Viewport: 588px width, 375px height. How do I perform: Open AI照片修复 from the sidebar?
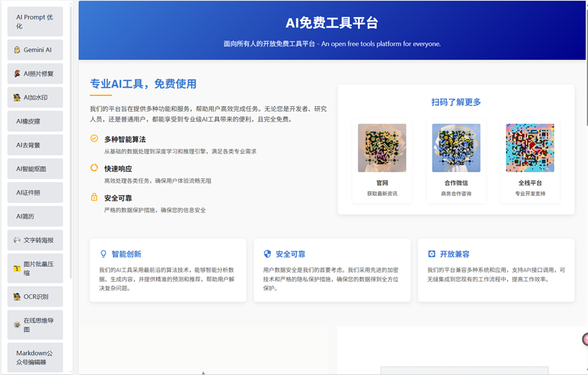pyautogui.click(x=35, y=74)
